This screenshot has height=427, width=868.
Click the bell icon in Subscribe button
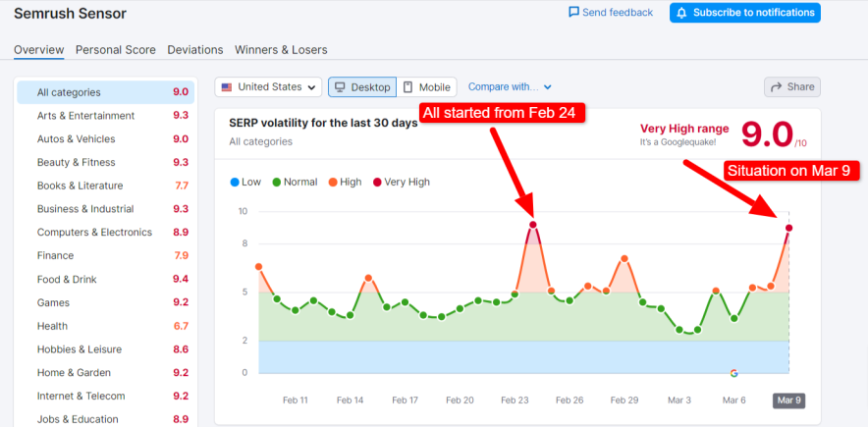[682, 13]
